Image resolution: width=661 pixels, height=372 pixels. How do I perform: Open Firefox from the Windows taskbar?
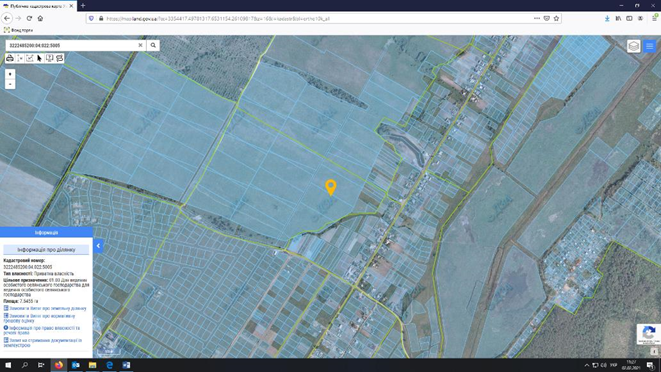click(x=59, y=365)
